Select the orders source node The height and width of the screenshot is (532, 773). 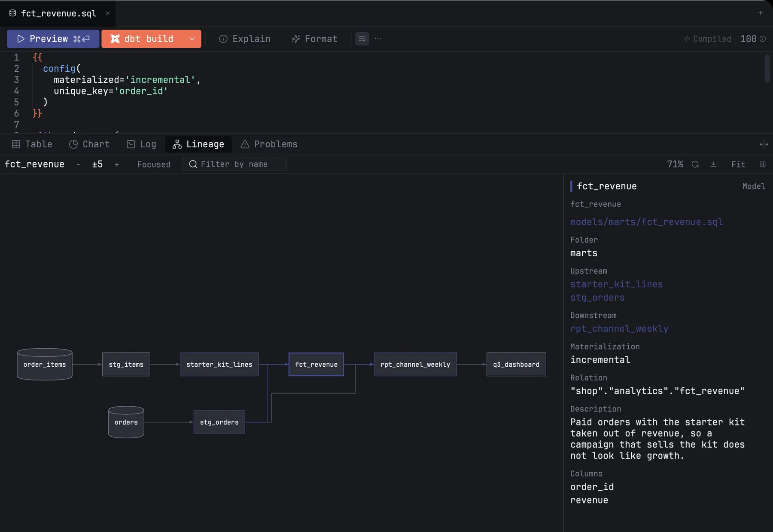[126, 422]
